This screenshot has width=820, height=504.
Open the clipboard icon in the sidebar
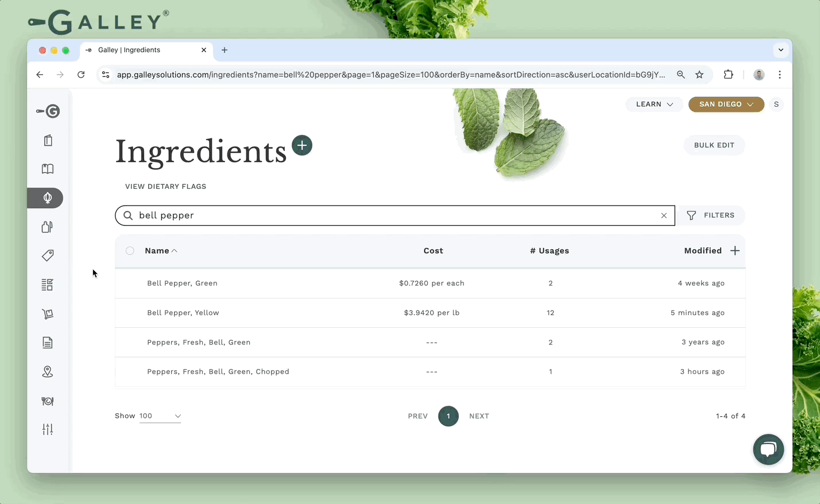(48, 141)
